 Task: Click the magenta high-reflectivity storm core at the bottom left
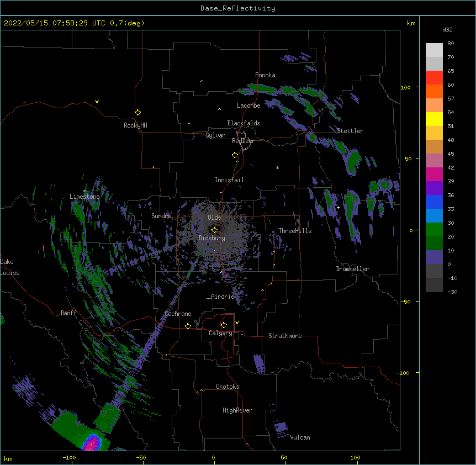[x=92, y=443]
